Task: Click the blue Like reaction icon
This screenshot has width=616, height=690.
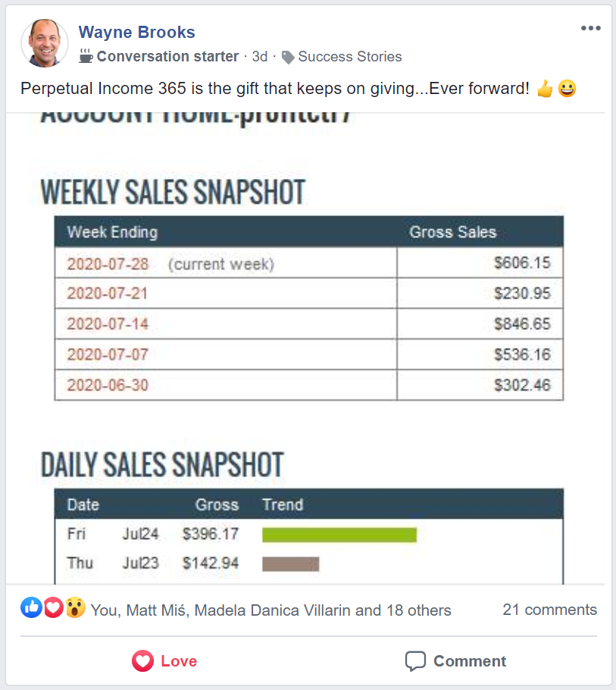Action: pyautogui.click(x=31, y=607)
